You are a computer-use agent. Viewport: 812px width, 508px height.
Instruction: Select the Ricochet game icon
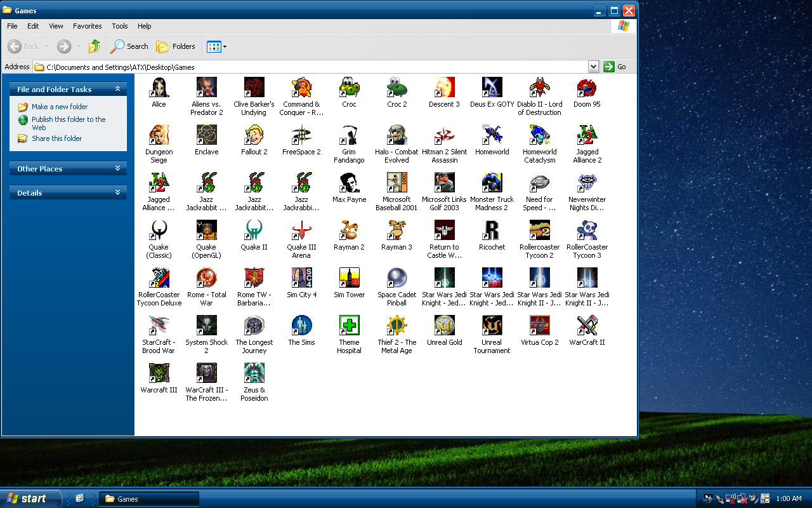pos(492,230)
